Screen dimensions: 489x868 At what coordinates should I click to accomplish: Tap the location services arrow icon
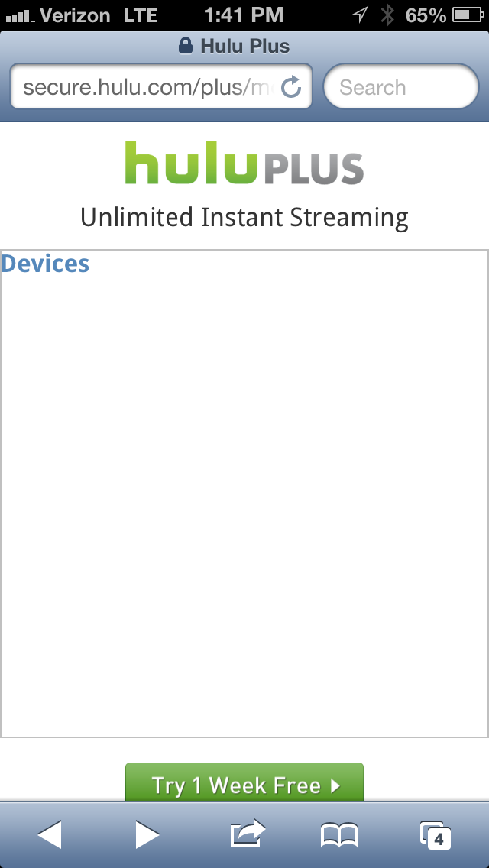358,15
